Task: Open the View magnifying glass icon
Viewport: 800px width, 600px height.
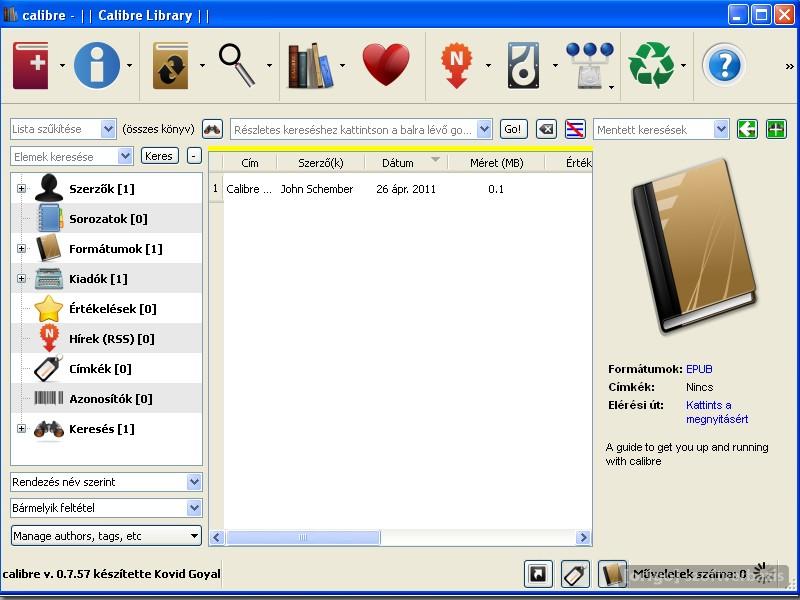Action: pyautogui.click(x=237, y=65)
